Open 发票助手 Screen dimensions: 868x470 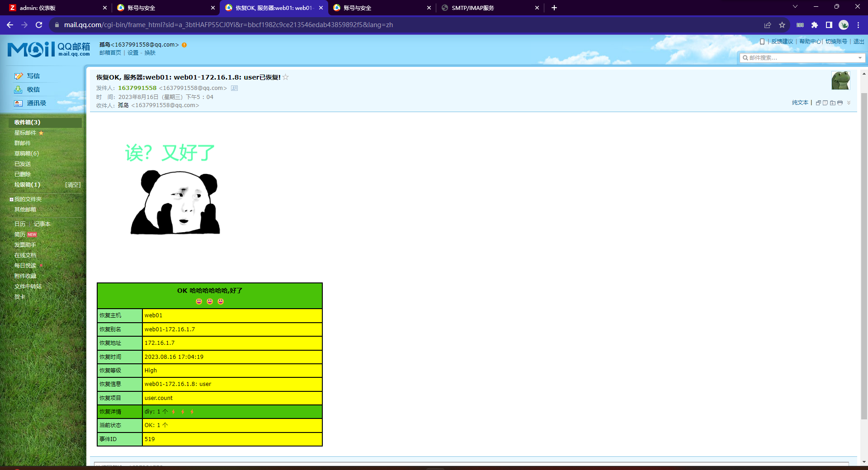click(x=25, y=245)
